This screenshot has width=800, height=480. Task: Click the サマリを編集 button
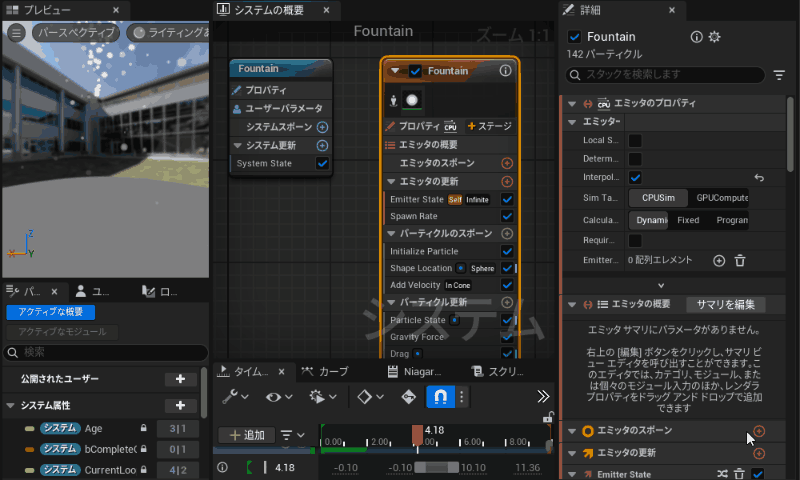725,305
